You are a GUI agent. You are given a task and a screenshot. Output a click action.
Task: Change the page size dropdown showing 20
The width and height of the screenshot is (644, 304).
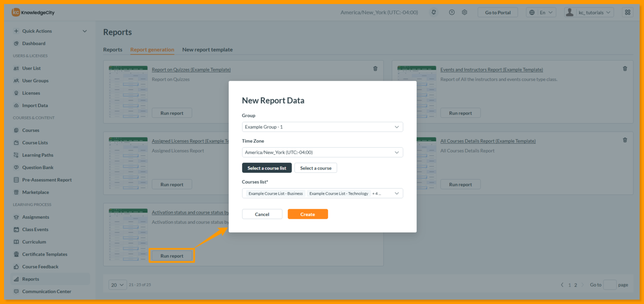(x=117, y=285)
